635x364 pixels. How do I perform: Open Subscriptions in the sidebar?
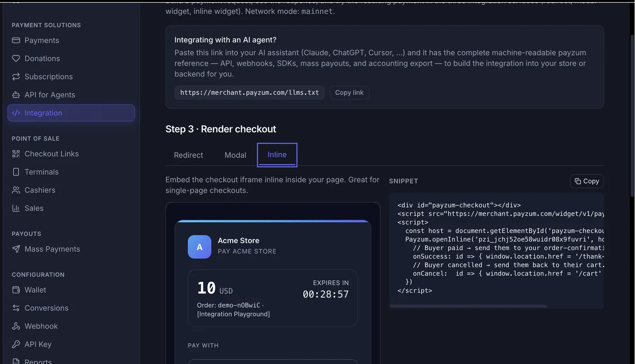(x=71, y=77)
